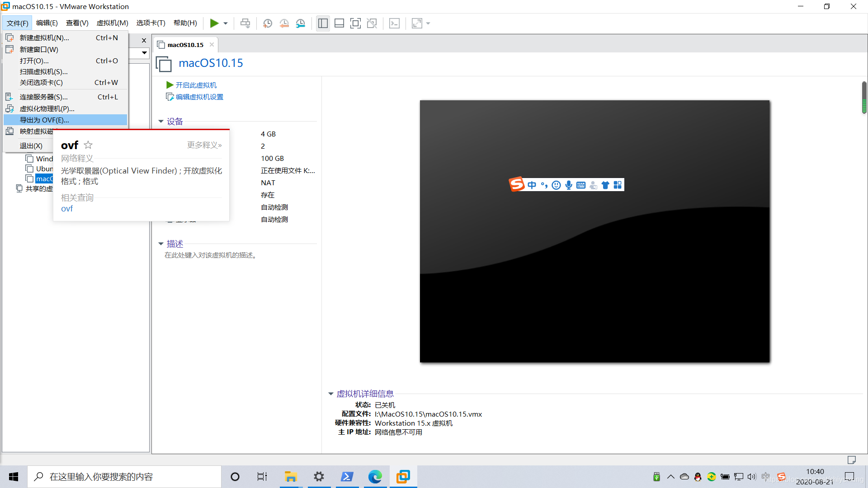Revert to snapshot using the orange-arrow clock icon
This screenshot has height=488, width=868.
click(284, 23)
